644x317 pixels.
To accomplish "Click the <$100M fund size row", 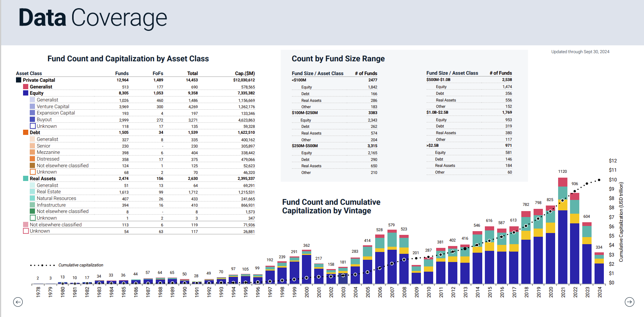I will (x=299, y=80).
